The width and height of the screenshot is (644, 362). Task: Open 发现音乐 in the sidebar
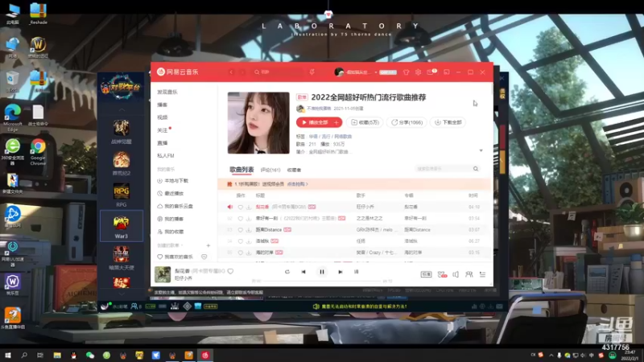tap(167, 92)
